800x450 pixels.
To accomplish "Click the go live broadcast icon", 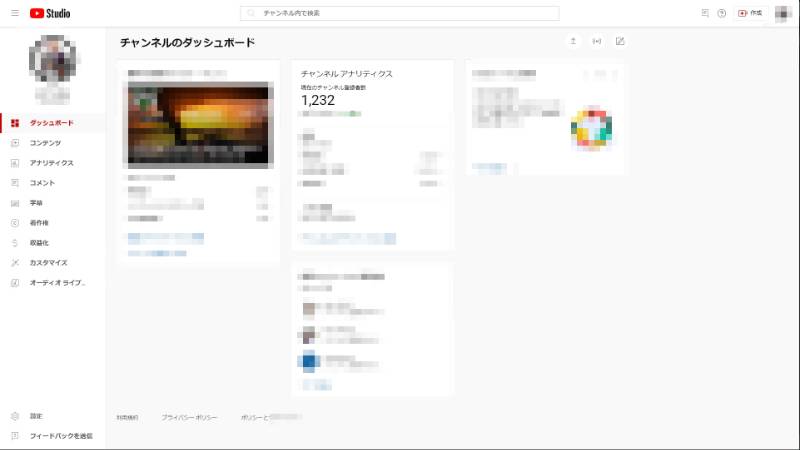I will tap(596, 41).
